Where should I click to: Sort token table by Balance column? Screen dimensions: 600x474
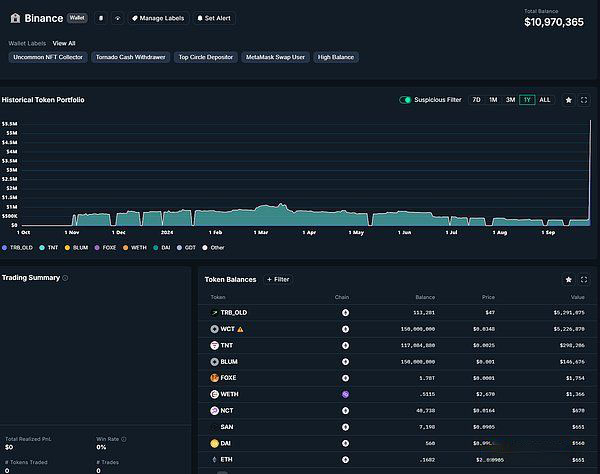(426, 297)
